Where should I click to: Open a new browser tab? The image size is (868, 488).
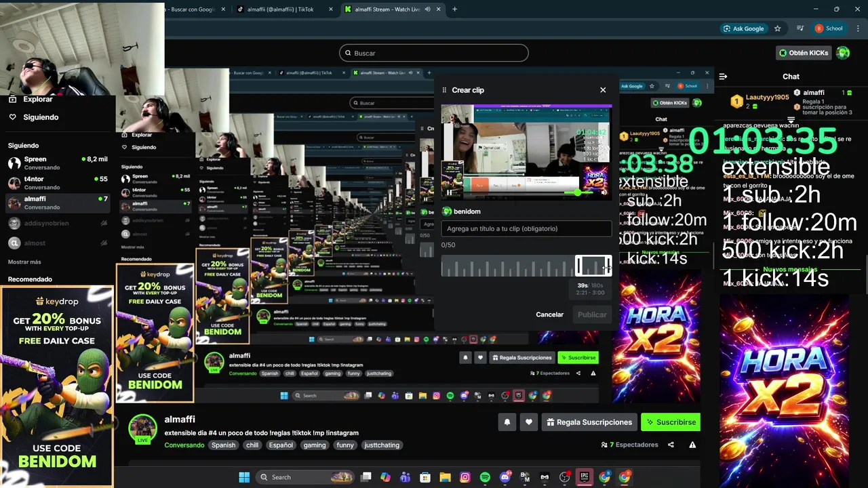(454, 9)
